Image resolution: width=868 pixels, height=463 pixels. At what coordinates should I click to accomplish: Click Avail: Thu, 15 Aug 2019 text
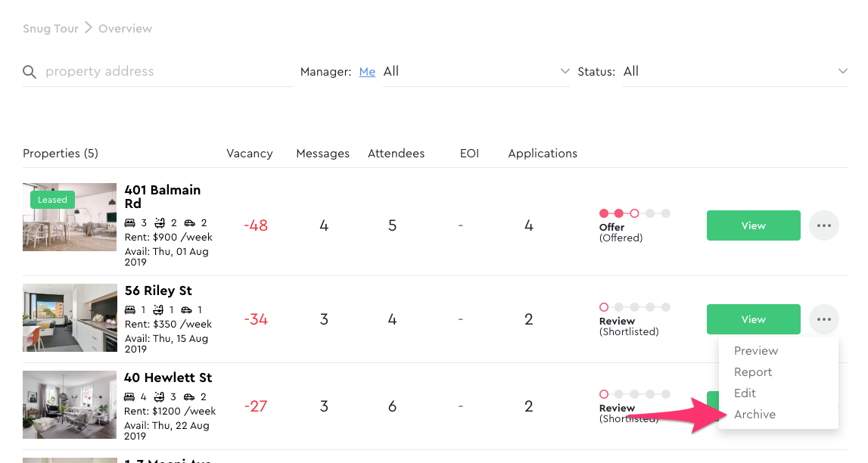(x=166, y=343)
